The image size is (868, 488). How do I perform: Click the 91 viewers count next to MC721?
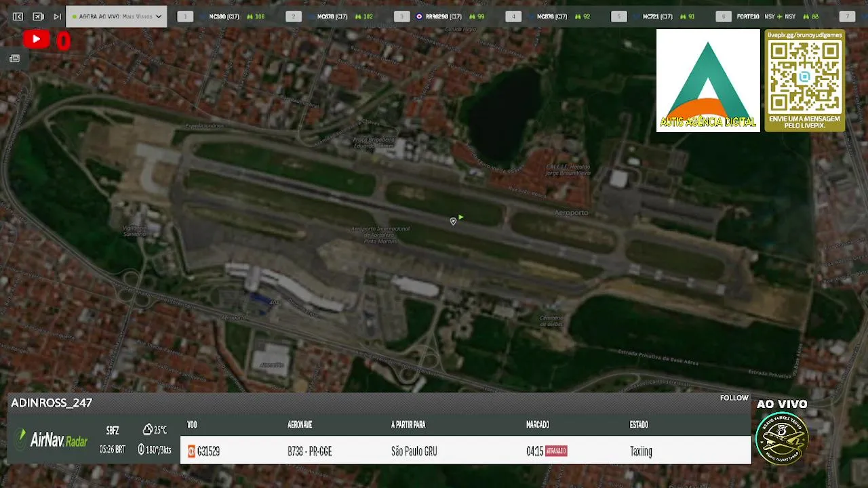(687, 16)
